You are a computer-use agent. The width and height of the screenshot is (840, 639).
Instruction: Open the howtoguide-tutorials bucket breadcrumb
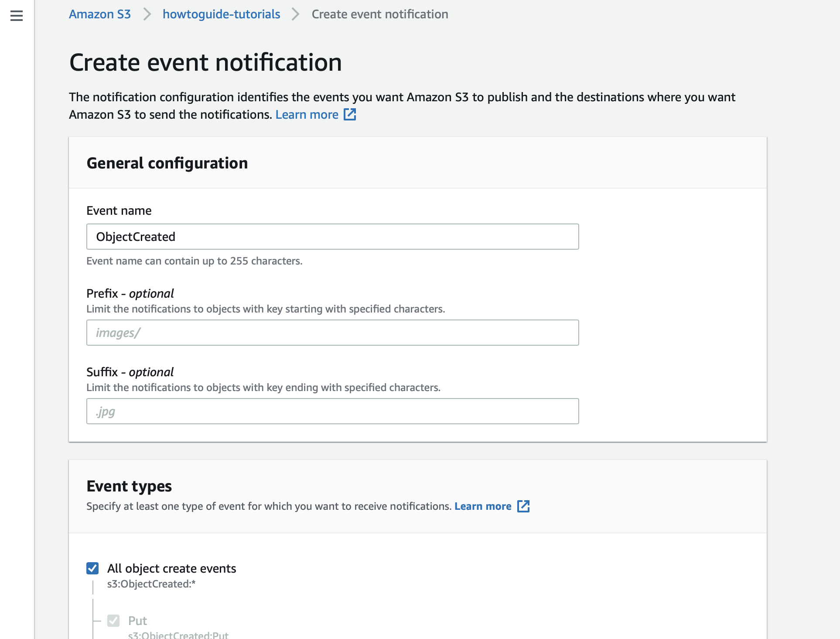(221, 14)
